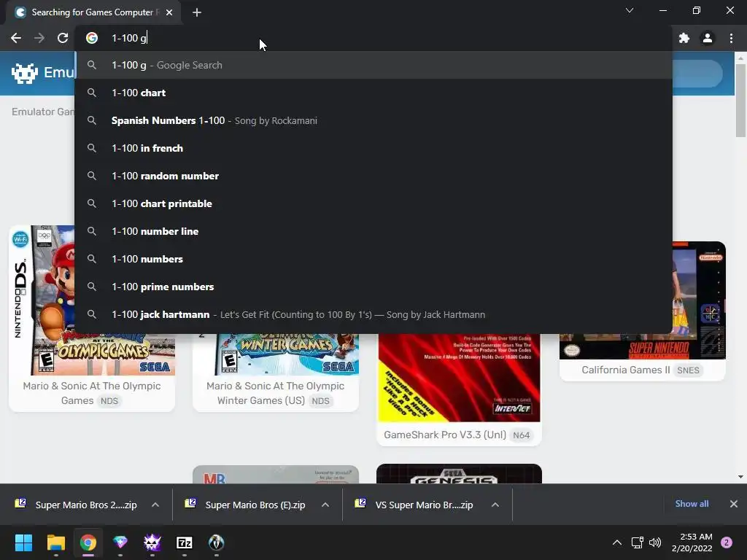Show hidden system tray icons
This screenshot has width=747, height=560.
(x=617, y=542)
